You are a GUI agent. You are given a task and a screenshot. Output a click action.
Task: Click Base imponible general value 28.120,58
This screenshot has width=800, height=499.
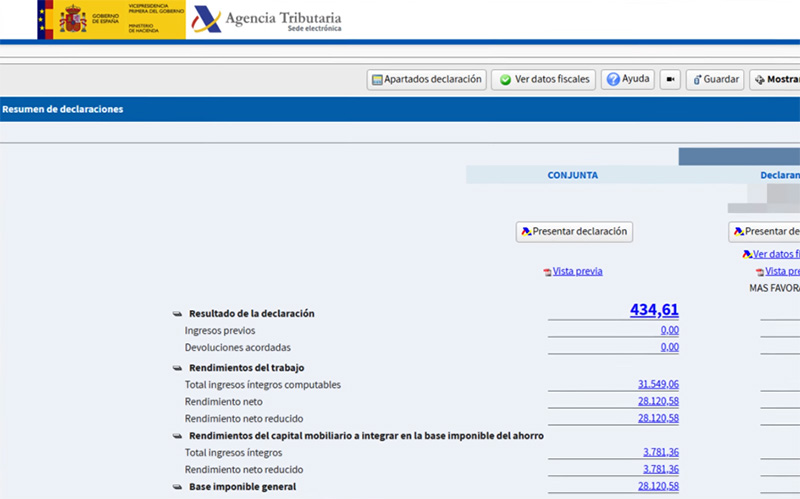point(658,486)
